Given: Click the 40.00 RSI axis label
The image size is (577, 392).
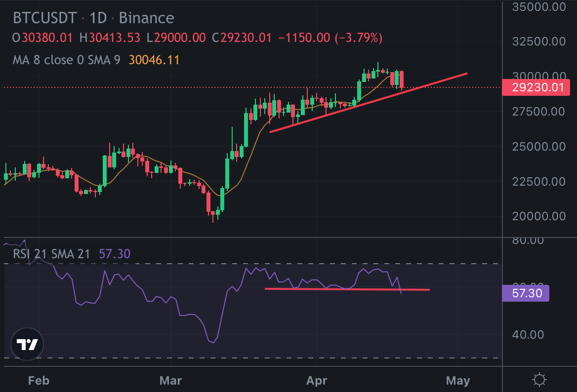Looking at the screenshot, I should 528,335.
